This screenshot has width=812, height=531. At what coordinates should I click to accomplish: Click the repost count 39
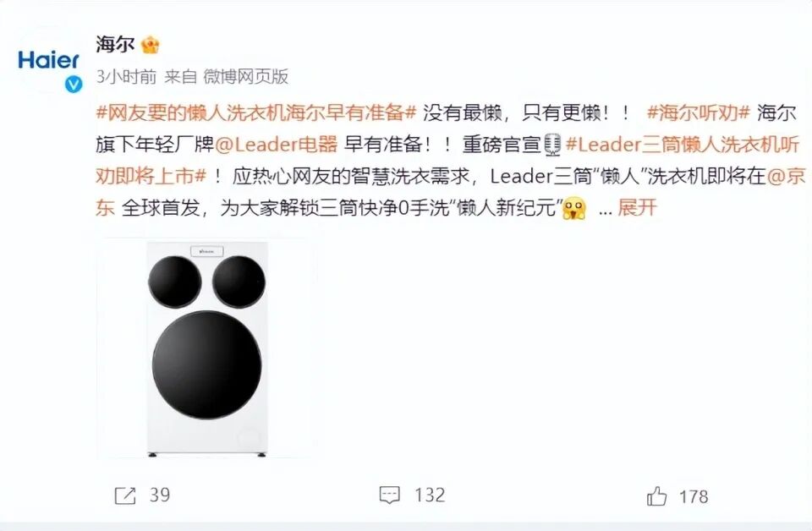(x=160, y=495)
